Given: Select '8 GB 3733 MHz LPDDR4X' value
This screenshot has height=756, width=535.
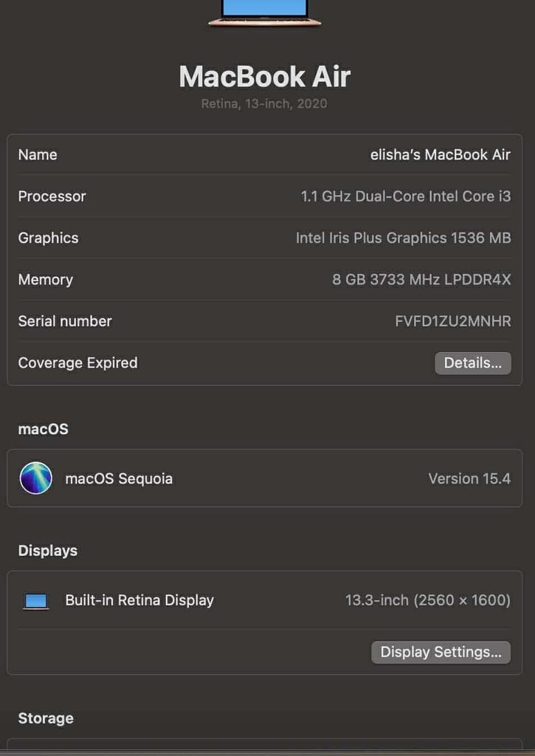Looking at the screenshot, I should point(422,280).
